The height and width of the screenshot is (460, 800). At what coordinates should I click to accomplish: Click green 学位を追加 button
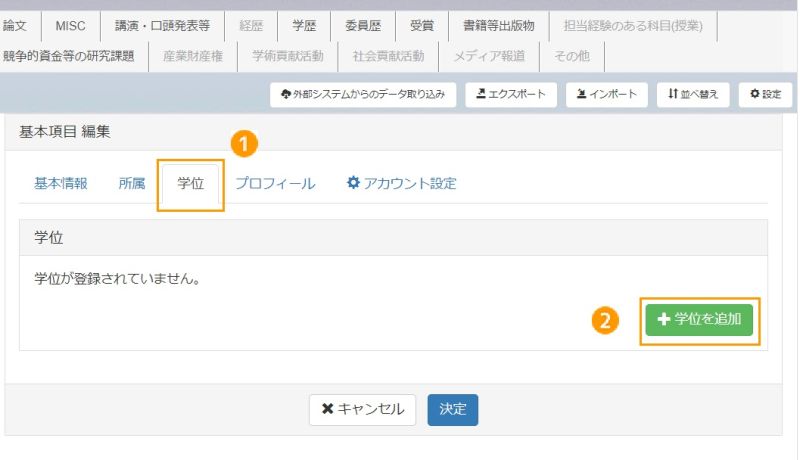(x=699, y=320)
